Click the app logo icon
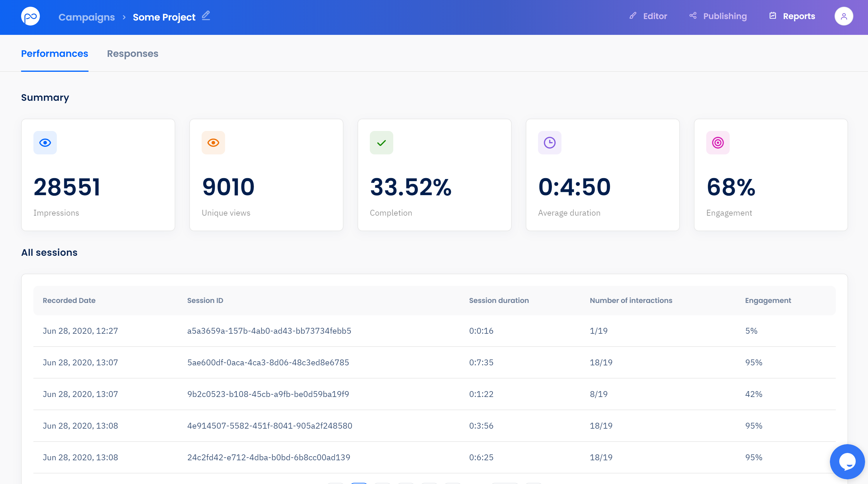The width and height of the screenshot is (868, 484). point(30,16)
